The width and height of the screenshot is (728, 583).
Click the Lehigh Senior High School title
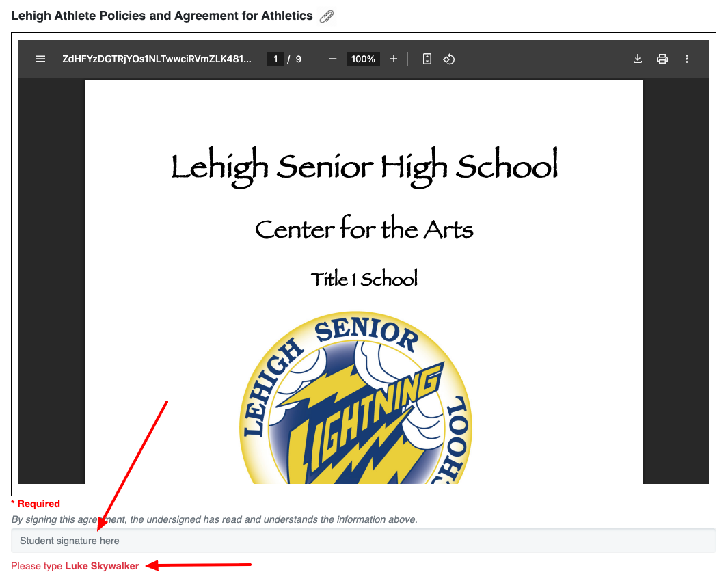point(364,167)
